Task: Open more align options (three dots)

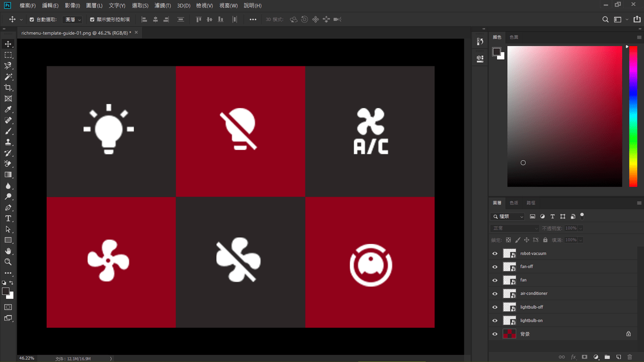Action: click(253, 20)
